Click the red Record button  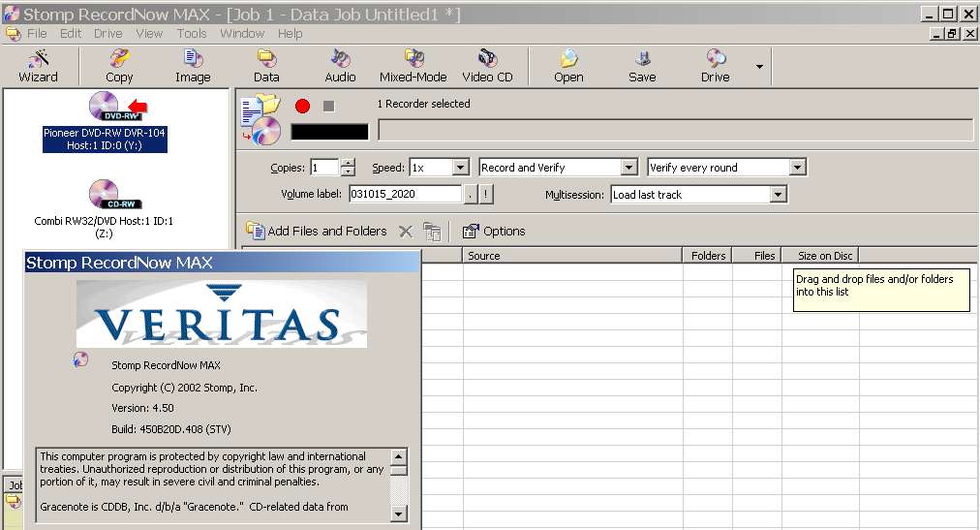tap(302, 106)
